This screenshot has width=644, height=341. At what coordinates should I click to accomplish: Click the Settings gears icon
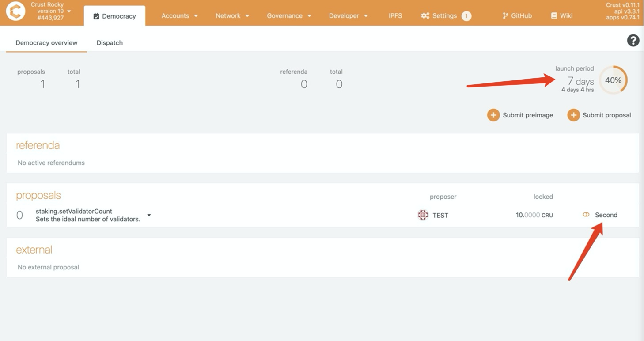coord(425,16)
